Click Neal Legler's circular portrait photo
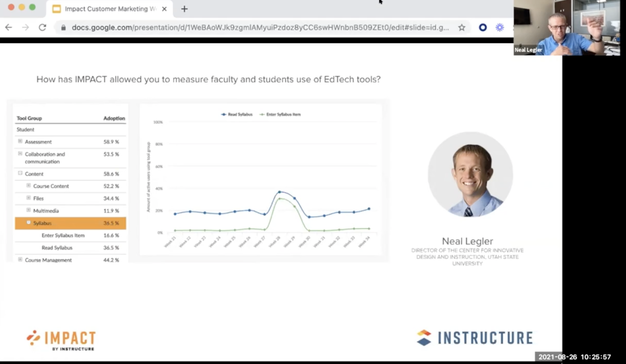Viewport: 626px width, 364px height. tap(470, 174)
